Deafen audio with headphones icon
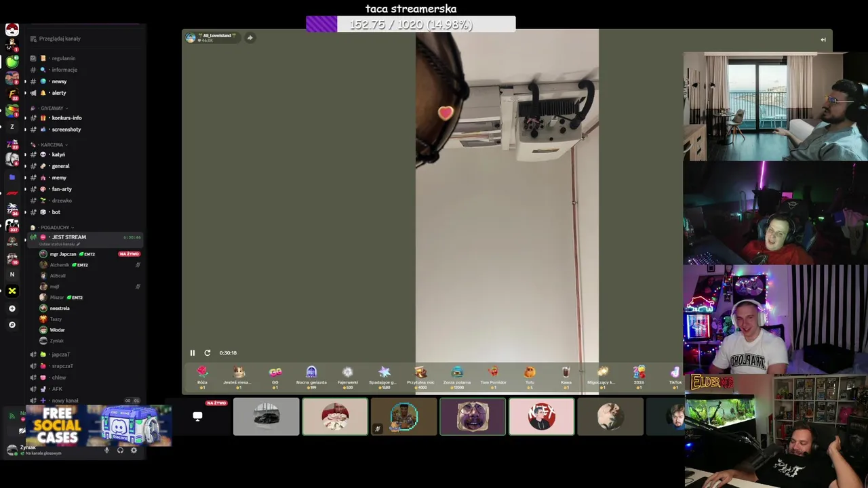868x488 pixels. [120, 450]
